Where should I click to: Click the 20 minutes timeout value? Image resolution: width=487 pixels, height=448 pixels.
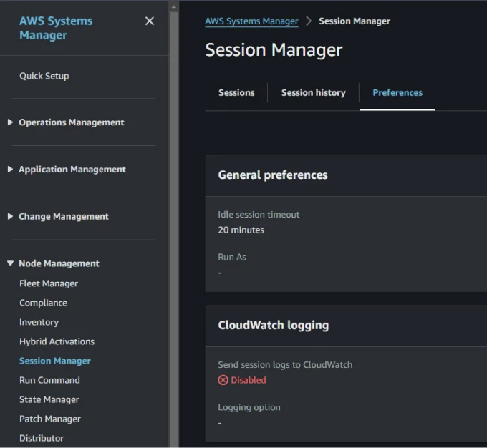pyautogui.click(x=241, y=230)
